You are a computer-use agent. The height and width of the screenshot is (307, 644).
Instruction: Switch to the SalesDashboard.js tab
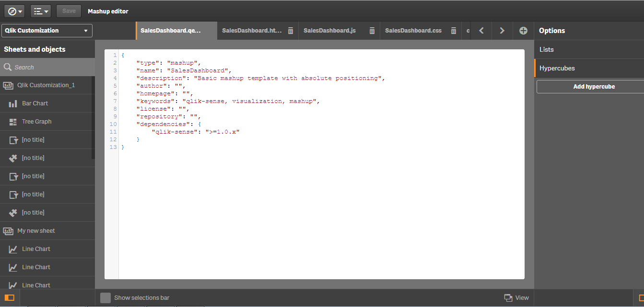[x=329, y=31]
